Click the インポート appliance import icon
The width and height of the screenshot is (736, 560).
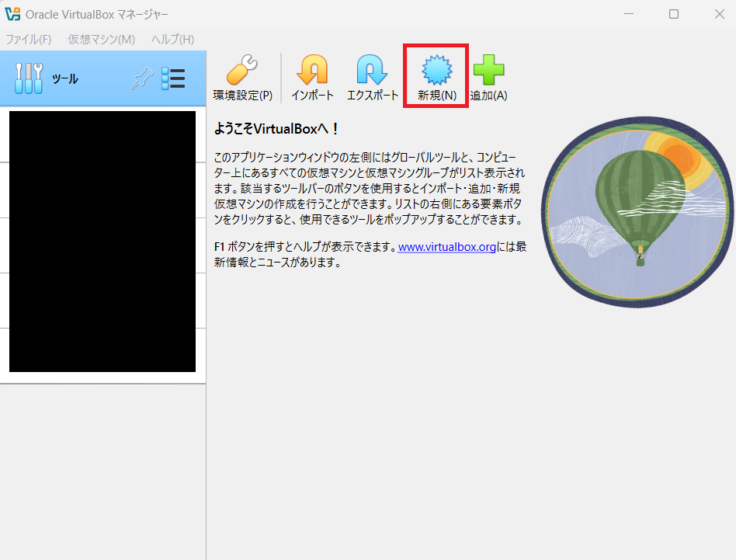click(x=312, y=71)
